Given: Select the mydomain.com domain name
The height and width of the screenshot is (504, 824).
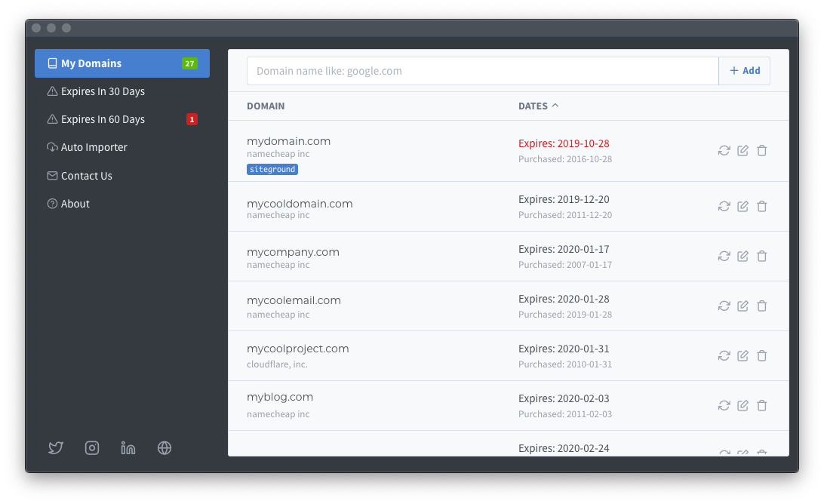Looking at the screenshot, I should [x=288, y=141].
